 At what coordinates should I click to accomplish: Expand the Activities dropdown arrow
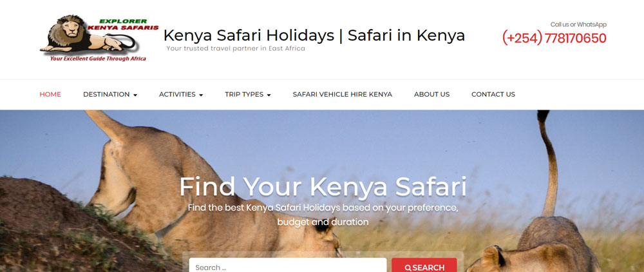tap(201, 95)
